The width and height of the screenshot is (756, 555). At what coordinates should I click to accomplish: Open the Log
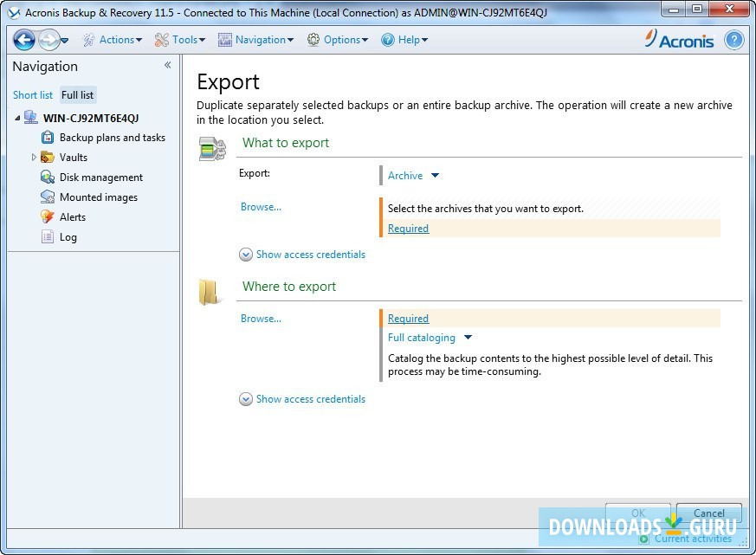click(x=67, y=236)
